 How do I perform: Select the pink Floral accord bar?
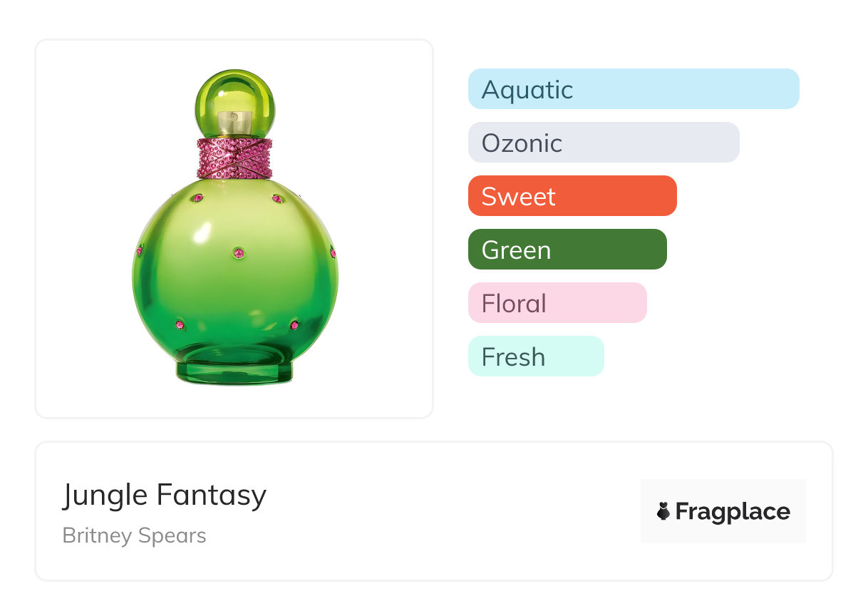tap(557, 303)
